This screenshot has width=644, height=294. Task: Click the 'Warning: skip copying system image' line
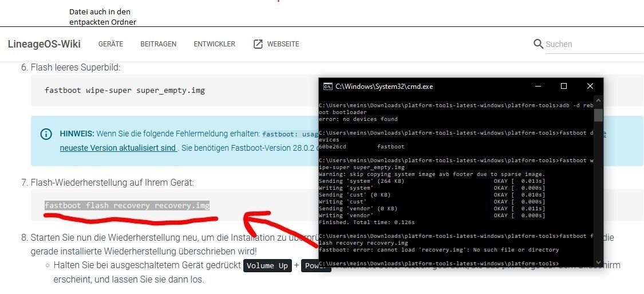point(432,174)
